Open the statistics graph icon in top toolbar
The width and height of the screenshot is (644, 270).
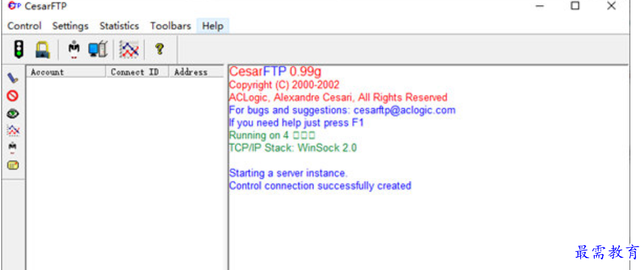(129, 50)
